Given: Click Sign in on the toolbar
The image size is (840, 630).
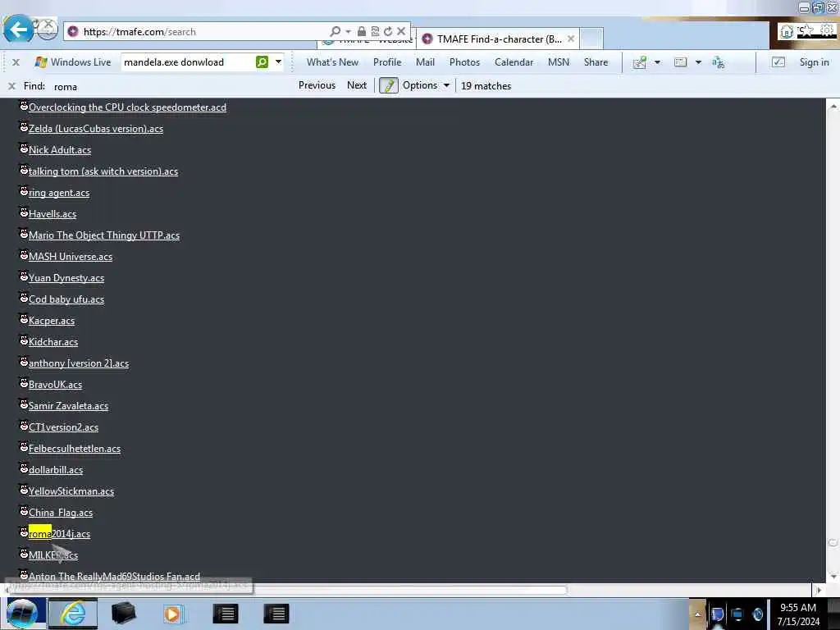Looking at the screenshot, I should point(814,62).
